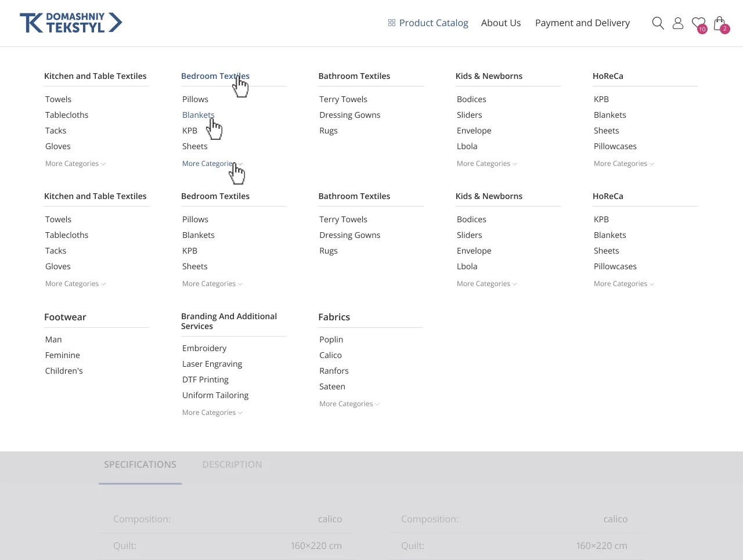Viewport: 743px width, 560px height.
Task: Click the grid icon beside Product Catalog
Action: (x=392, y=23)
